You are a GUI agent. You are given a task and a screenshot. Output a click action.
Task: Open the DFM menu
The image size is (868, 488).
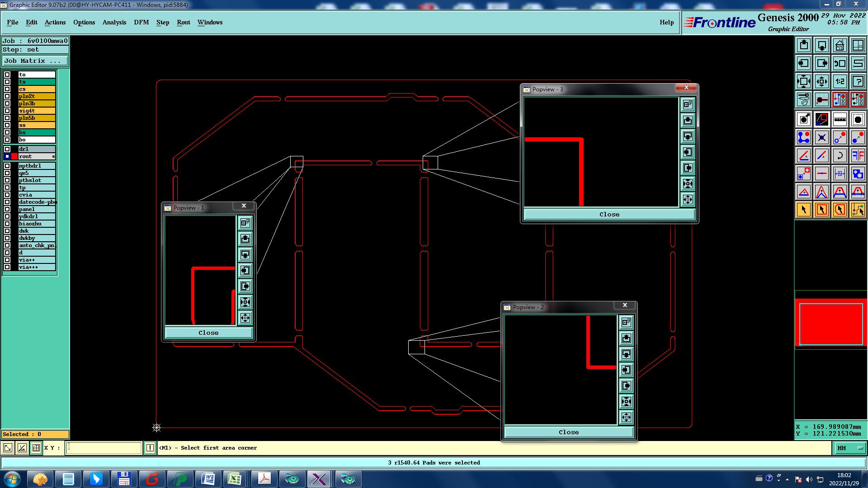(142, 22)
